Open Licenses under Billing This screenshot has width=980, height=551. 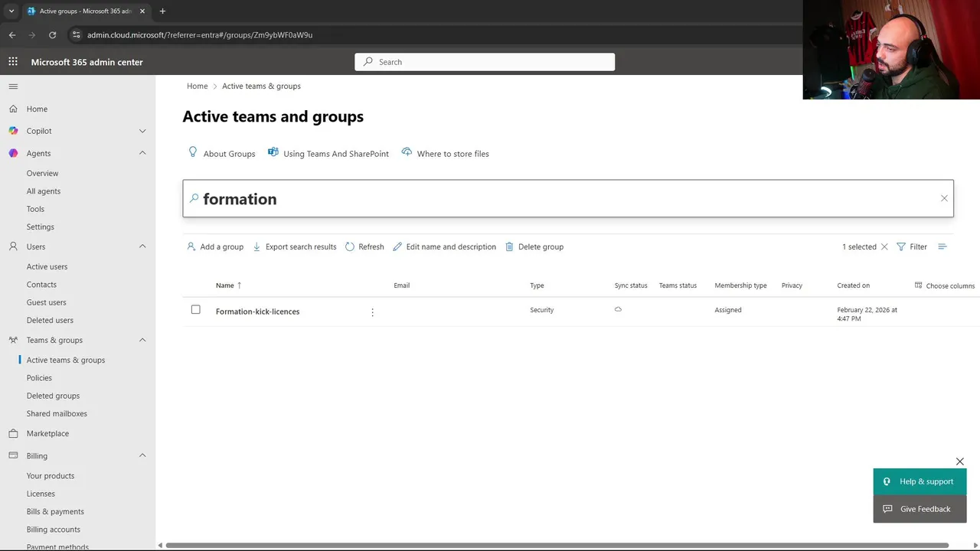[x=41, y=494]
